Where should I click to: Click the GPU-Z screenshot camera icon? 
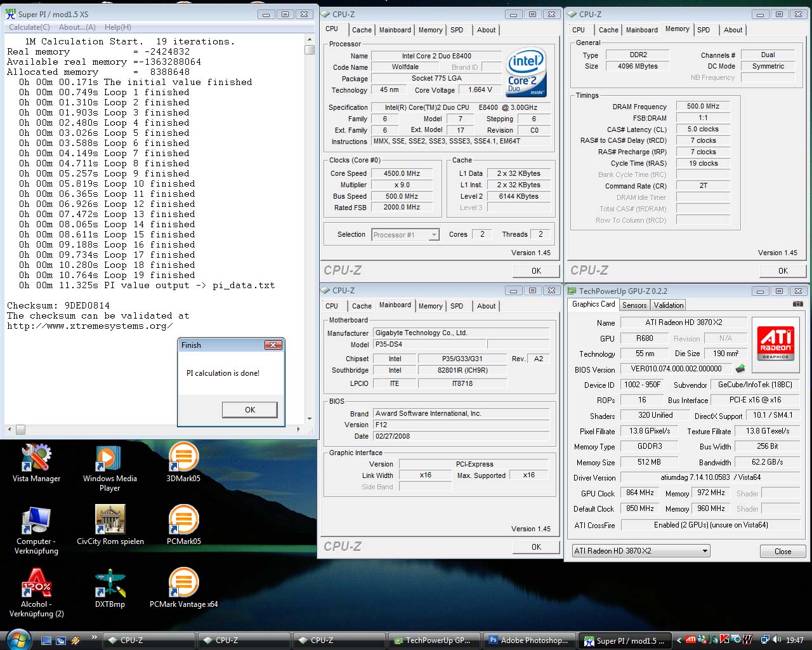pyautogui.click(x=797, y=305)
